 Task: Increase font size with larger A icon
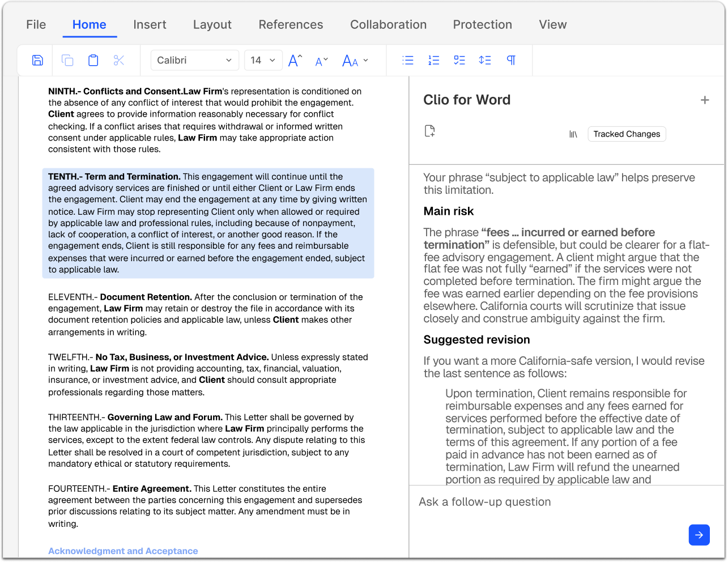coord(295,60)
